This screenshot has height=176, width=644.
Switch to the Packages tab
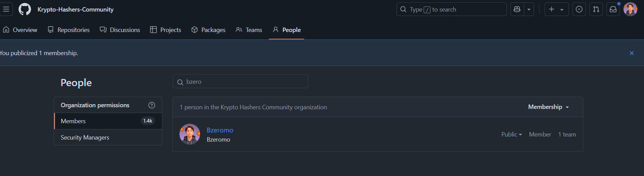pyautogui.click(x=208, y=30)
